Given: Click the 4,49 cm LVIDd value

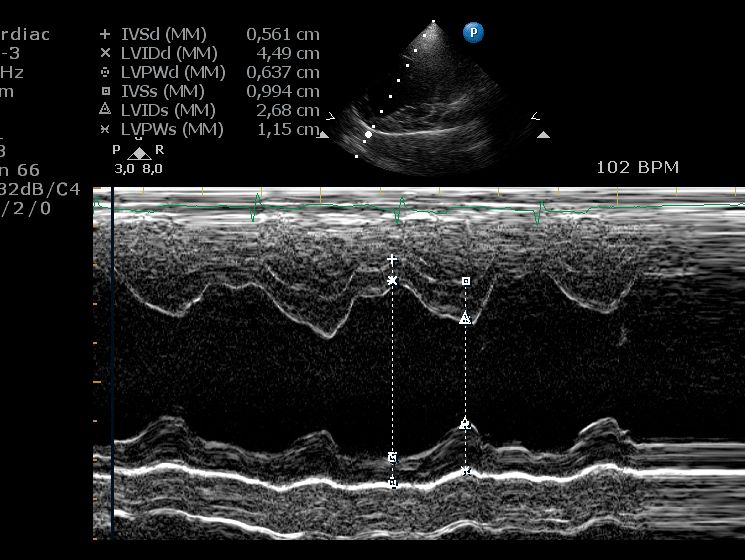Looking at the screenshot, I should (x=288, y=53).
